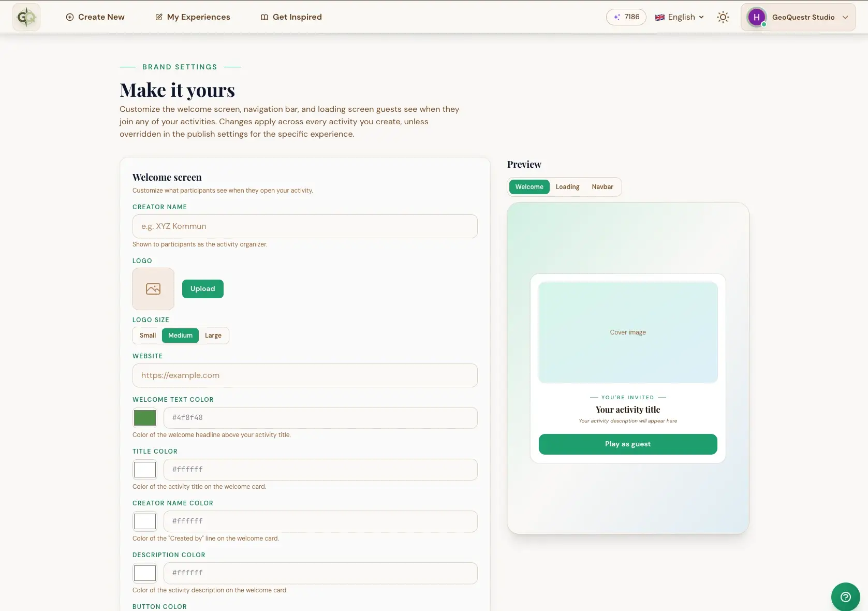Select Large logo size
This screenshot has height=611, width=868.
[213, 336]
